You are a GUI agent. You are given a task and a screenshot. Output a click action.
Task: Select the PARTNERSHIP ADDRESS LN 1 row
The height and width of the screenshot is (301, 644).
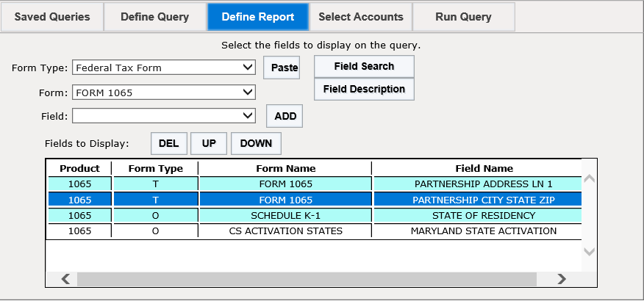click(x=315, y=184)
